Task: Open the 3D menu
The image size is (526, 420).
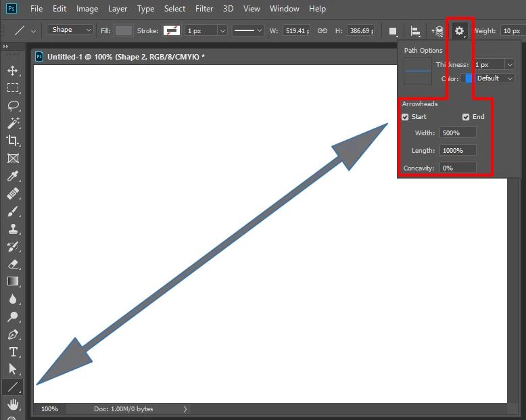Action: (228, 9)
